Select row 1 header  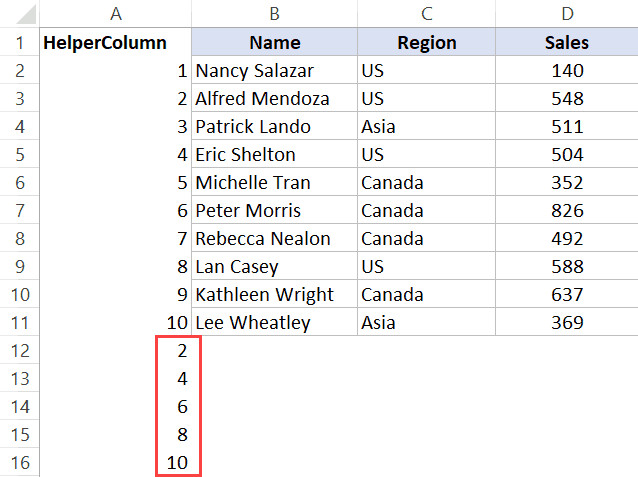pos(18,43)
